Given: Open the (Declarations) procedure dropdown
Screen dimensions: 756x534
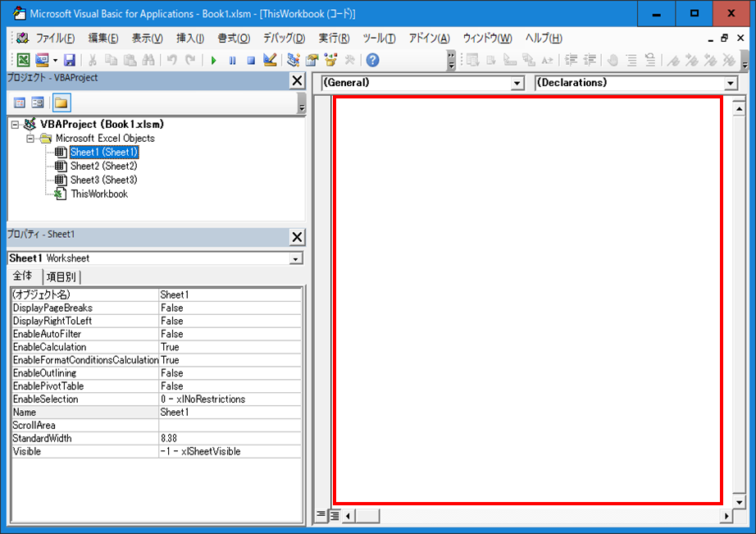Looking at the screenshot, I should (x=731, y=84).
